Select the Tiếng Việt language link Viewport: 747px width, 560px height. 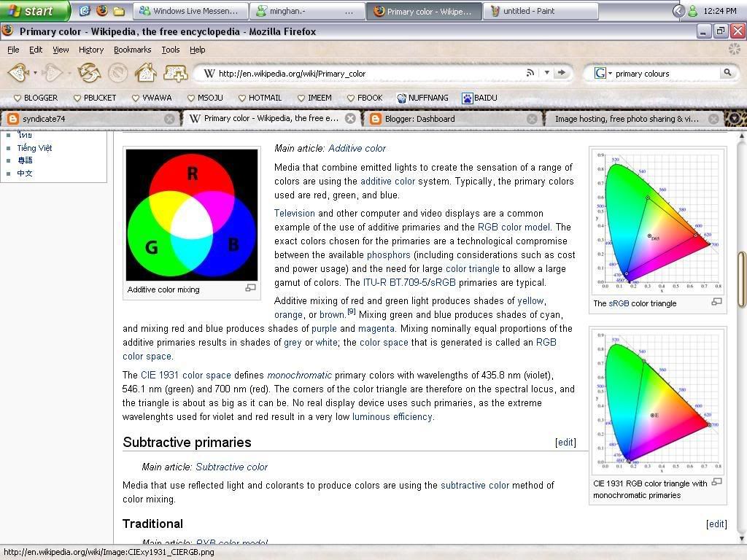(34, 148)
